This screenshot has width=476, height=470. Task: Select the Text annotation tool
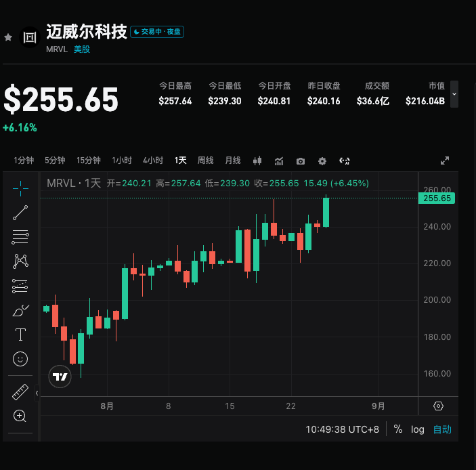tap(20, 335)
